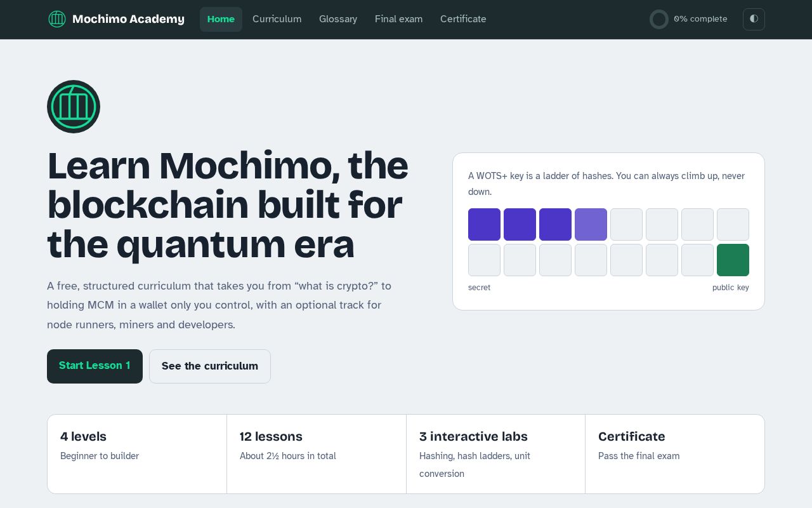This screenshot has width=812, height=508.
Task: Go to the Curriculum nav item
Action: tap(277, 19)
